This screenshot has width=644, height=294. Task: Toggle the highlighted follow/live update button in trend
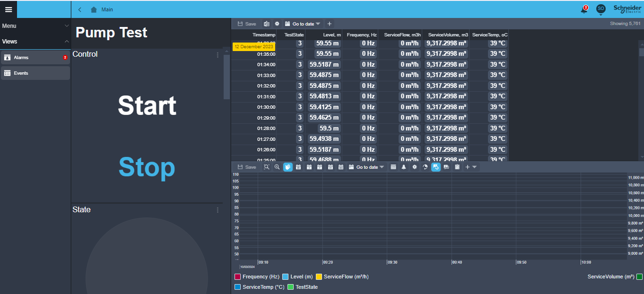tap(436, 167)
